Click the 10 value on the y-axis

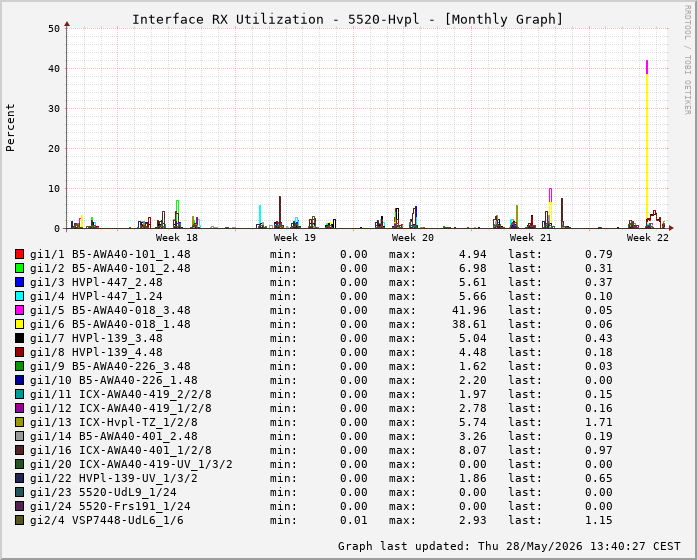pos(54,189)
